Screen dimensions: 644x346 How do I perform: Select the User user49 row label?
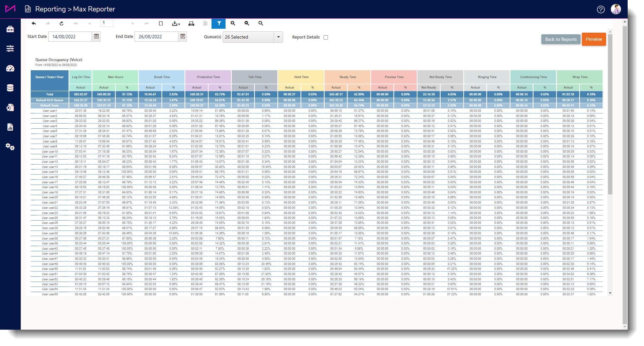[x=50, y=264]
